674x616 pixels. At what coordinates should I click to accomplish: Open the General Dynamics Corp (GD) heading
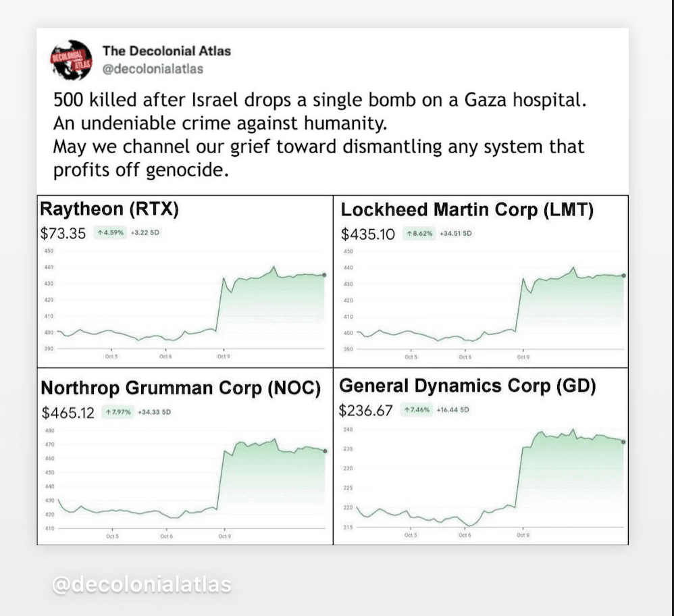click(x=465, y=386)
